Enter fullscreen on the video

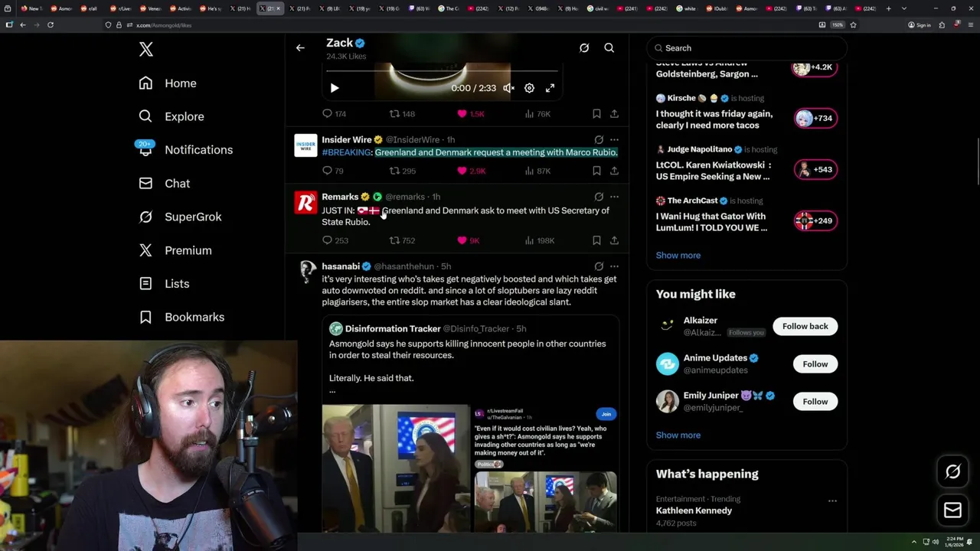(x=550, y=88)
